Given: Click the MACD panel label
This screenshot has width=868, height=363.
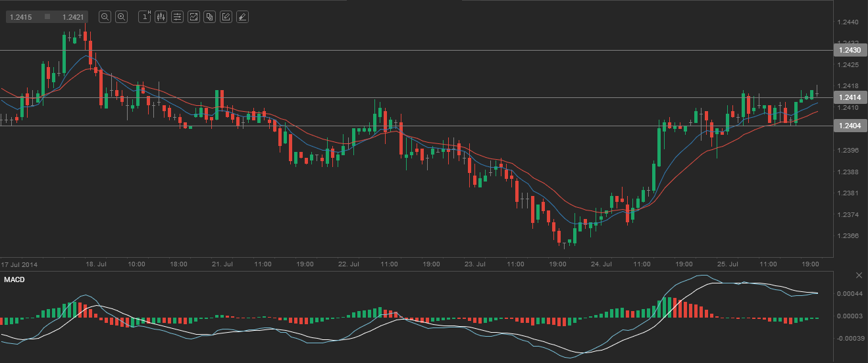Looking at the screenshot, I should (14, 281).
